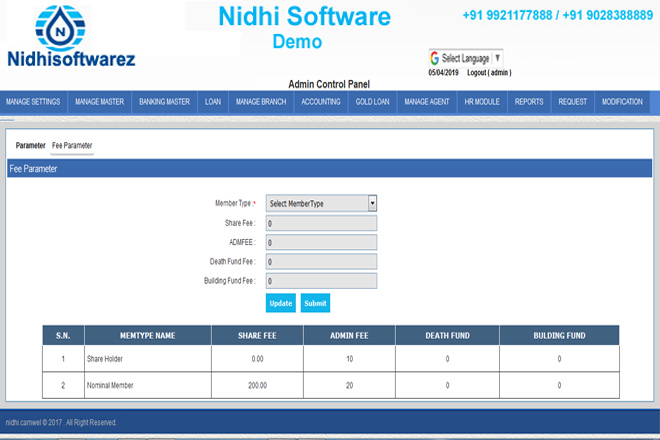
Task: Click the Update button
Action: click(x=281, y=303)
